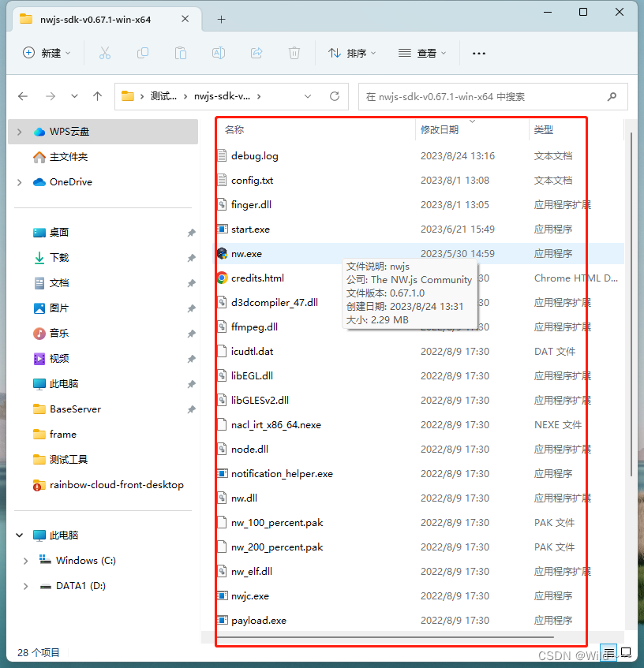This screenshot has height=668, width=644.
Task: Rename the selection with the rename icon
Action: point(218,53)
